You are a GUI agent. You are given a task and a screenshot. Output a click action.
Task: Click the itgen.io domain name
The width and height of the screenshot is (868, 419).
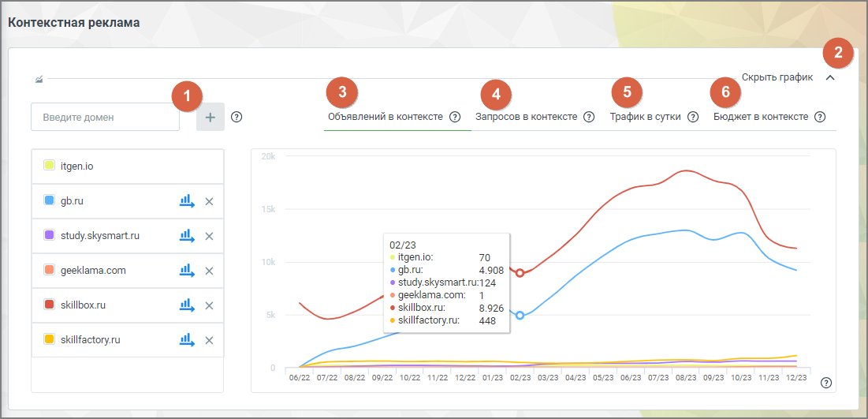[77, 166]
